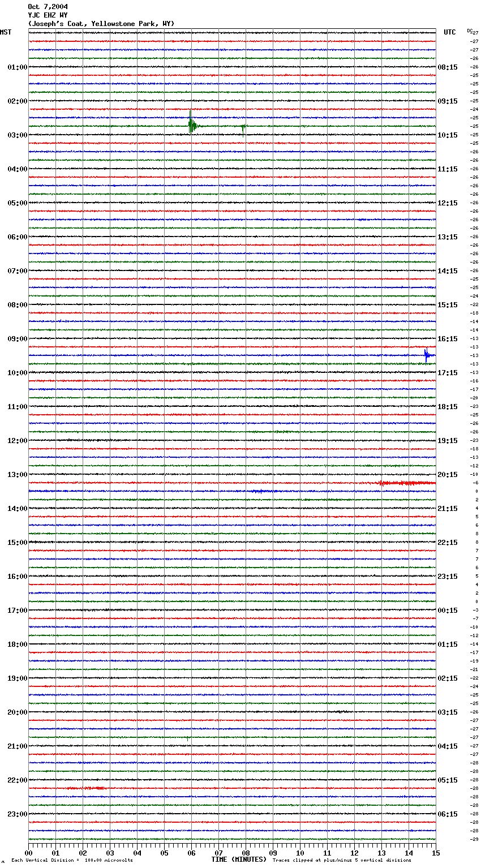Click the 20:15 UTC row label
Viewport: 481px width, 868px height.
(448, 475)
